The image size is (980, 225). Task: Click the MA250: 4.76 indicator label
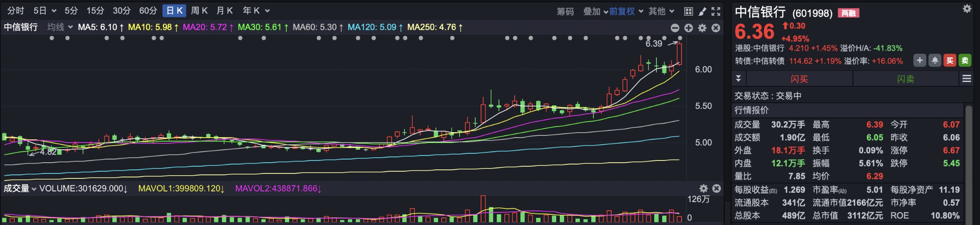[x=435, y=27]
